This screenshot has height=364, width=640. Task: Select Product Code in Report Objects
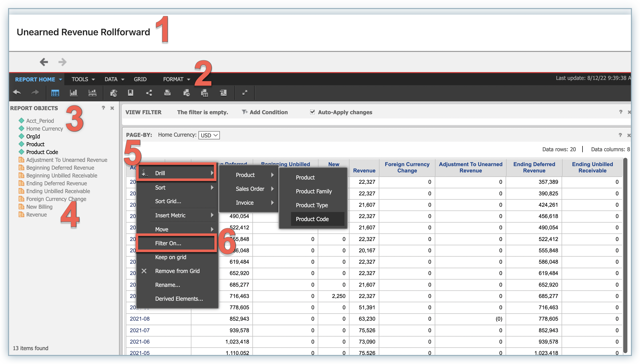pos(42,152)
